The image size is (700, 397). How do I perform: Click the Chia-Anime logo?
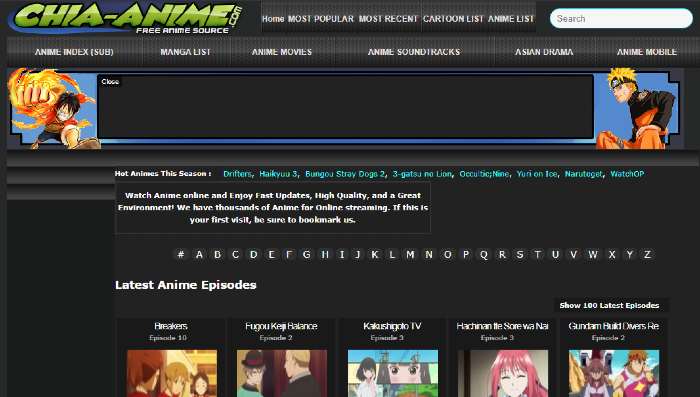(x=126, y=18)
